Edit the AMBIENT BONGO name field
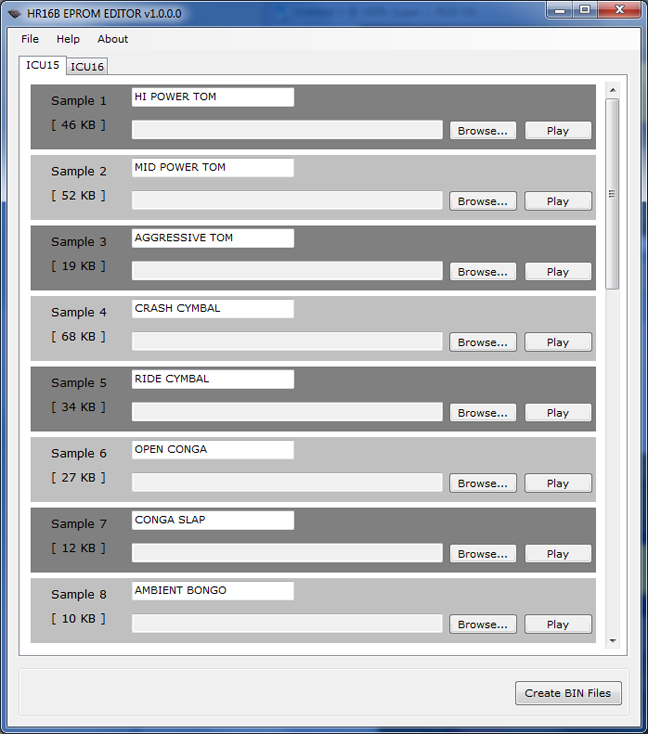648x734 pixels. pos(213,591)
